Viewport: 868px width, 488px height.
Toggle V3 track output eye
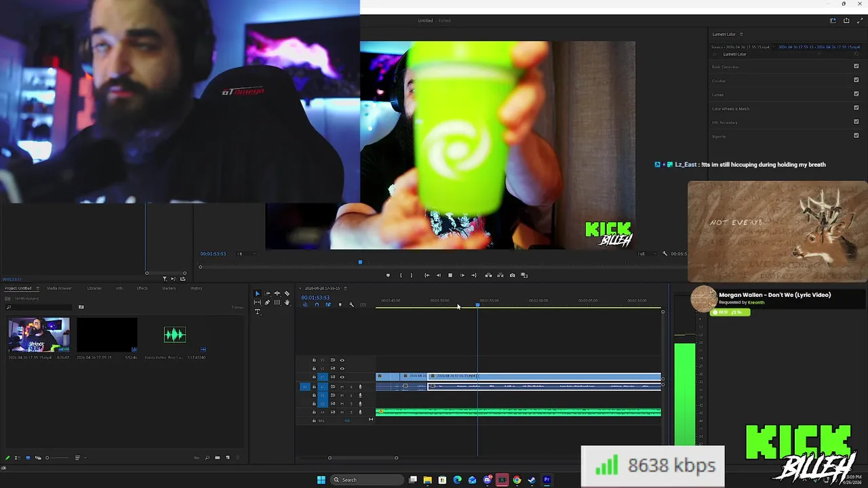pos(342,360)
